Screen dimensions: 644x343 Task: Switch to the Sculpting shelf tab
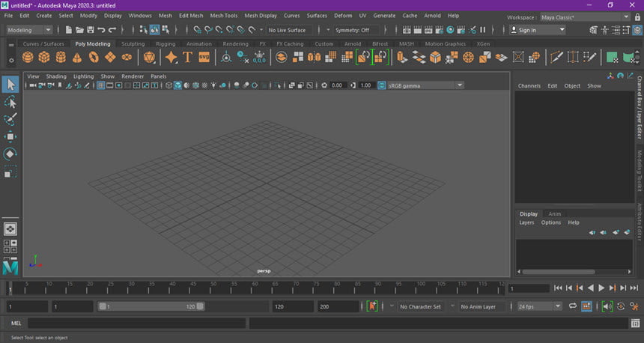(x=133, y=43)
